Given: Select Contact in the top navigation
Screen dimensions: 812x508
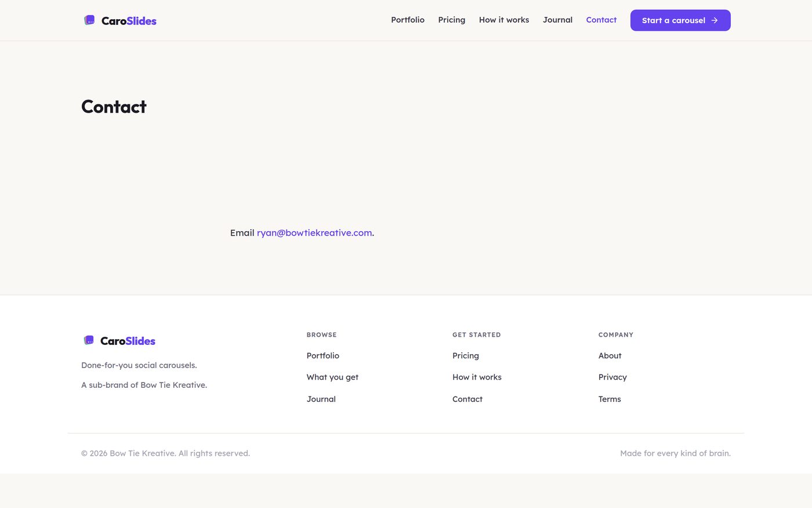Looking at the screenshot, I should click(601, 20).
